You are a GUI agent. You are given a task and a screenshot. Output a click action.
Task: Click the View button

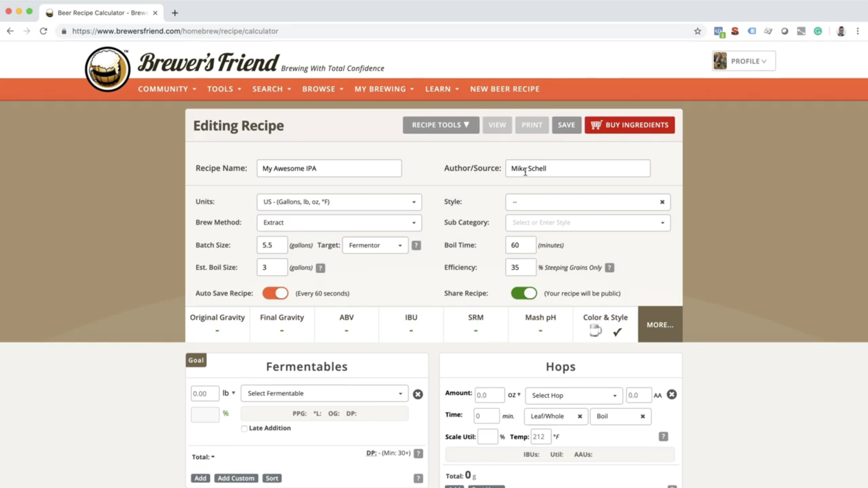point(497,125)
